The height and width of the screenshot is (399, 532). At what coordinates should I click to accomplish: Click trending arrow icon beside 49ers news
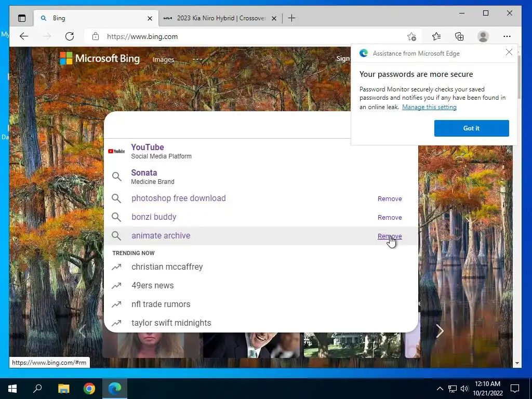pos(116,286)
